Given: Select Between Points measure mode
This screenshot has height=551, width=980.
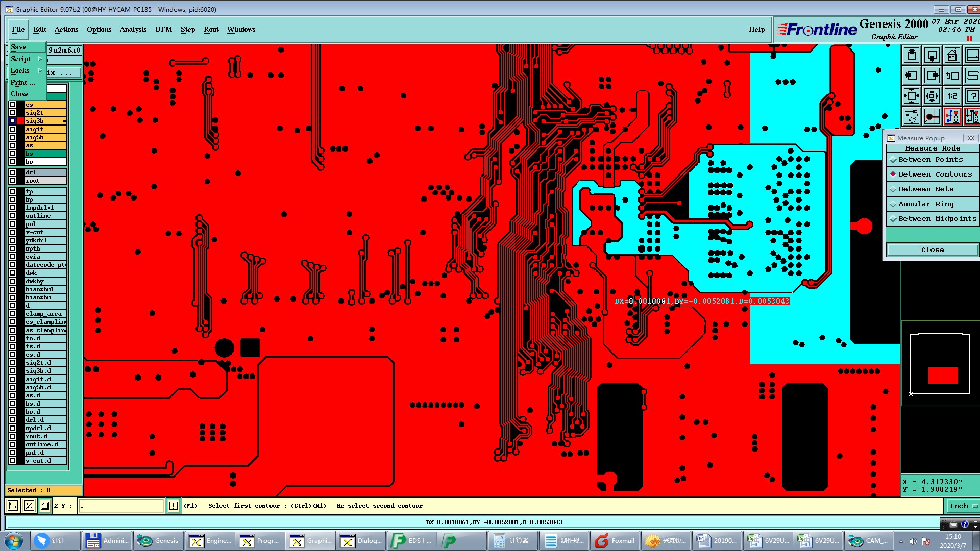Looking at the screenshot, I should coord(930,160).
